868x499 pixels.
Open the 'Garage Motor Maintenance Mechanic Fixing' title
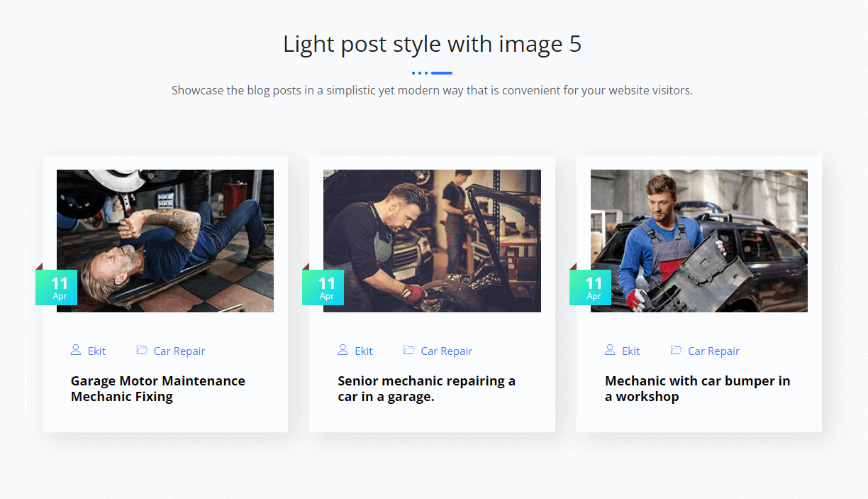[x=157, y=388]
